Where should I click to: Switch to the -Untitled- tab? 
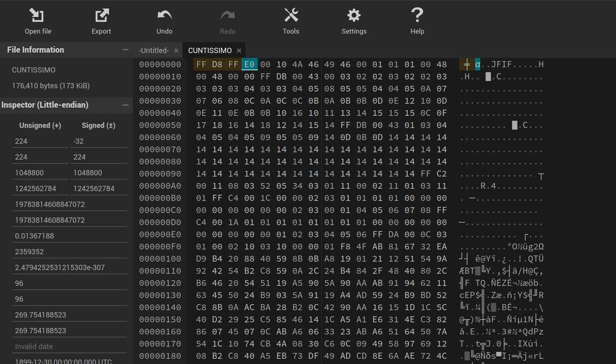(154, 51)
